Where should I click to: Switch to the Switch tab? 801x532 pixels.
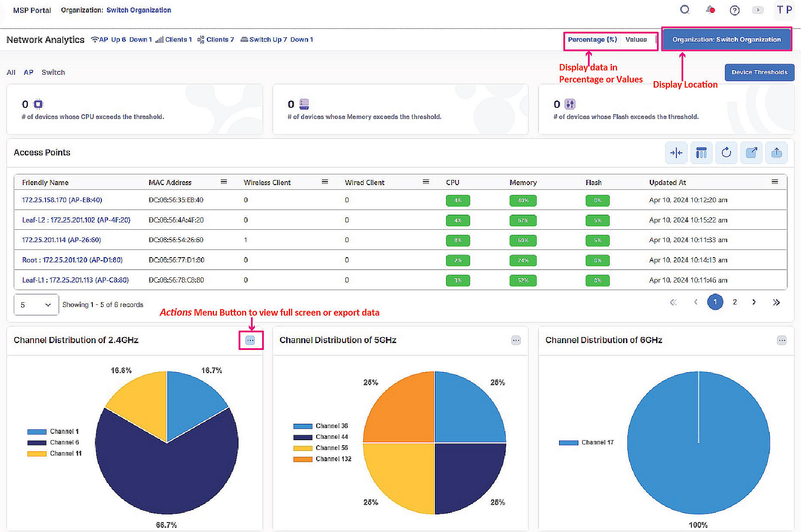tap(53, 72)
